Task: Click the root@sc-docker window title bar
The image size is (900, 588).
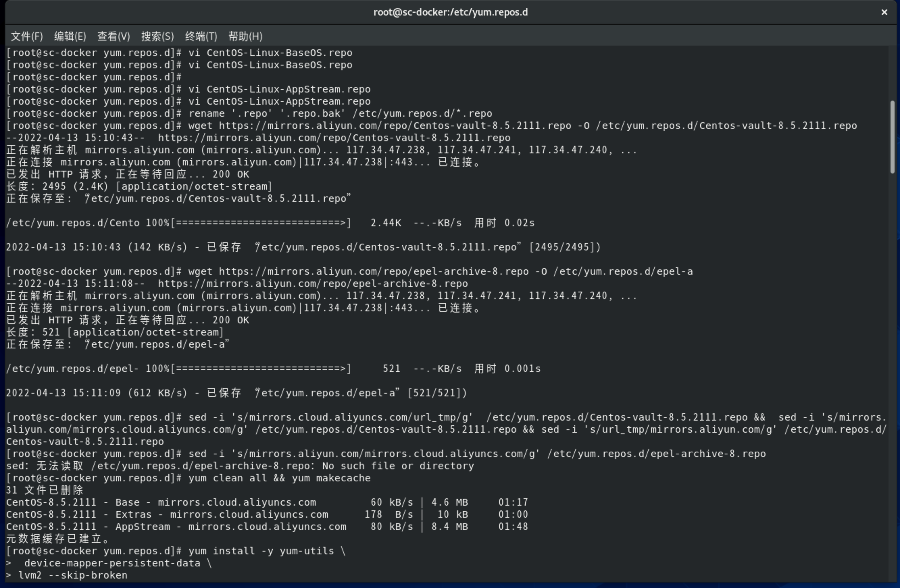Action: click(x=450, y=12)
